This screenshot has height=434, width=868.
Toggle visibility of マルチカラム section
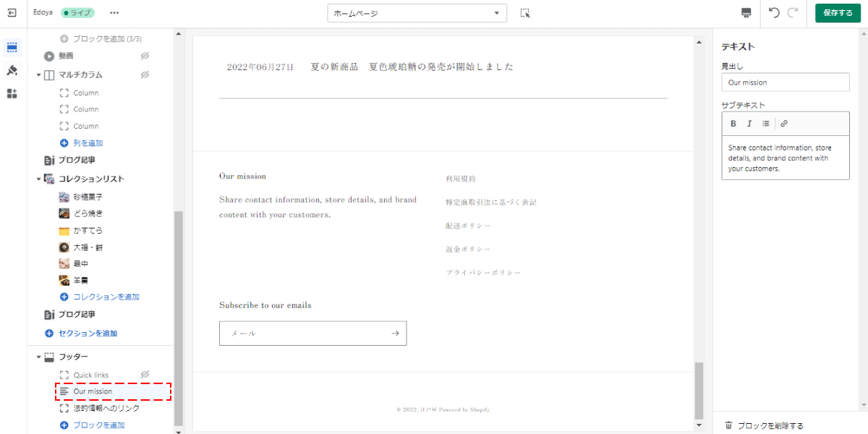coord(145,75)
